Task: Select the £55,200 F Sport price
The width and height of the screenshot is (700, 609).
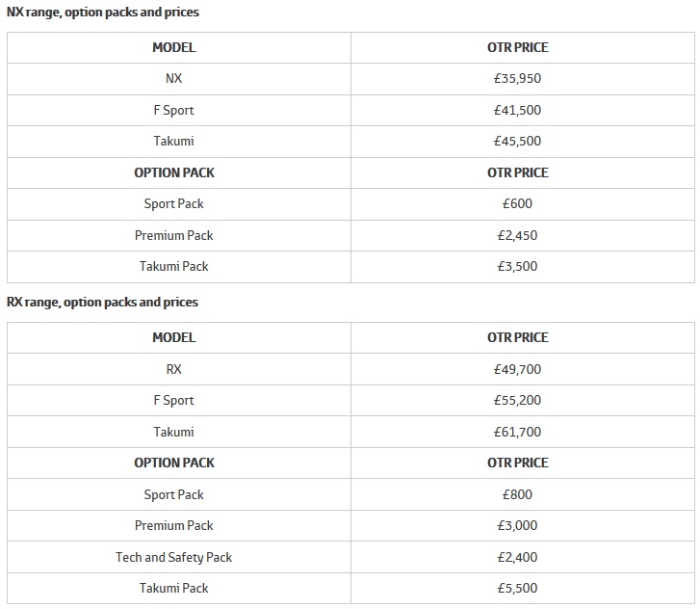Action: coord(517,400)
